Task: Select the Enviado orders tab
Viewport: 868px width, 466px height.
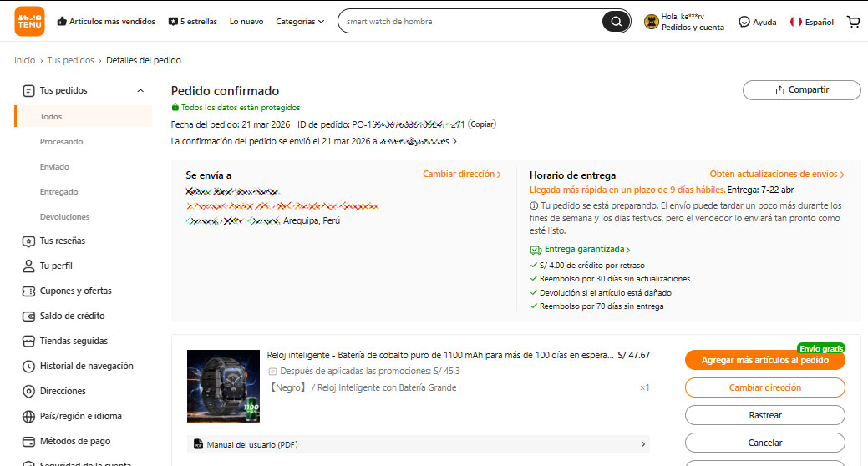Action: pos(54,166)
